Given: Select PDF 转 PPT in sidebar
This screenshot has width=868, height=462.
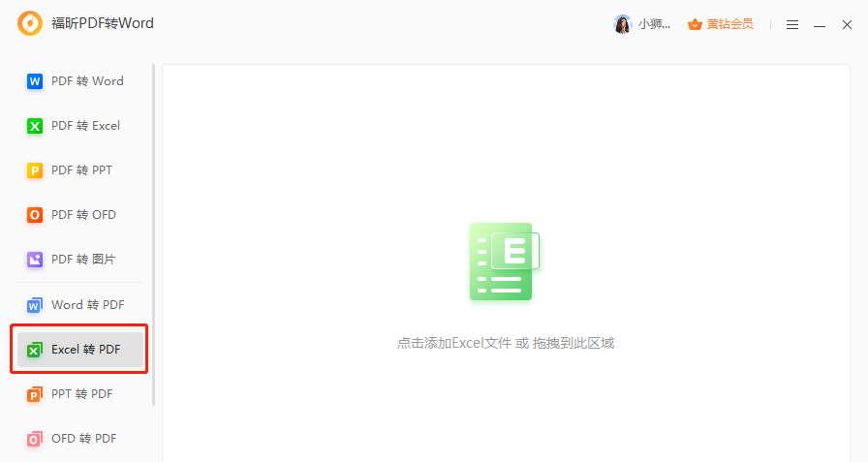Looking at the screenshot, I should coord(80,170).
